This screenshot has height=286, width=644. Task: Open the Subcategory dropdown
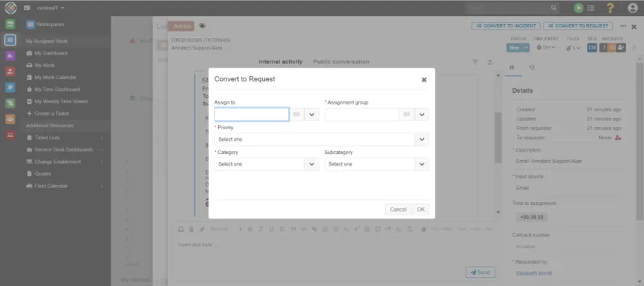[x=376, y=164]
